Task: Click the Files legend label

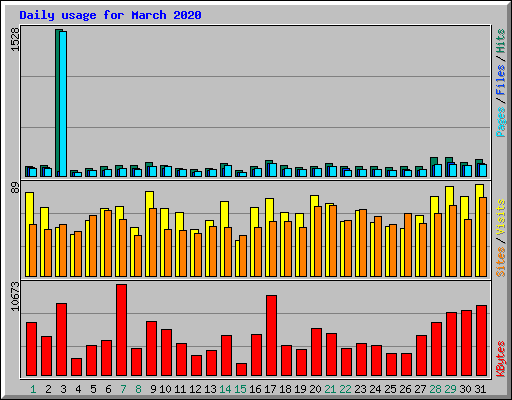Action: [x=500, y=80]
